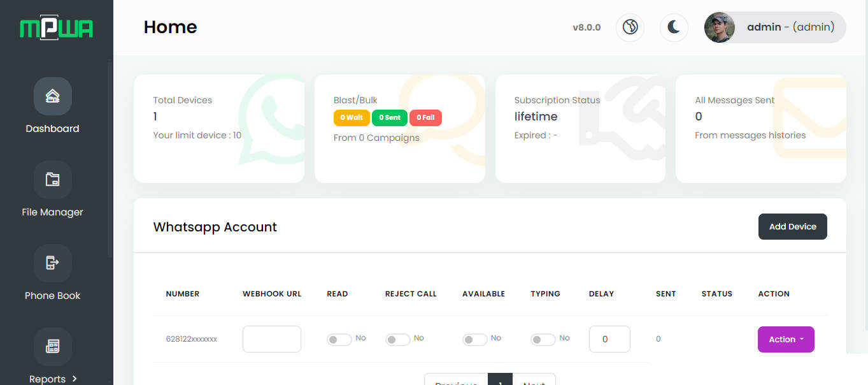Open the Dashboard home icon
Viewport: 868px width, 385px height.
[x=52, y=96]
